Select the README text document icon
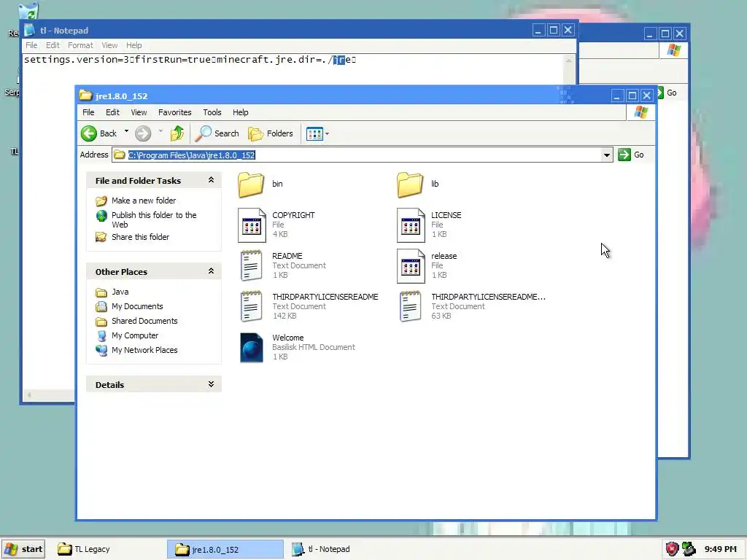This screenshot has height=560, width=747. click(251, 265)
